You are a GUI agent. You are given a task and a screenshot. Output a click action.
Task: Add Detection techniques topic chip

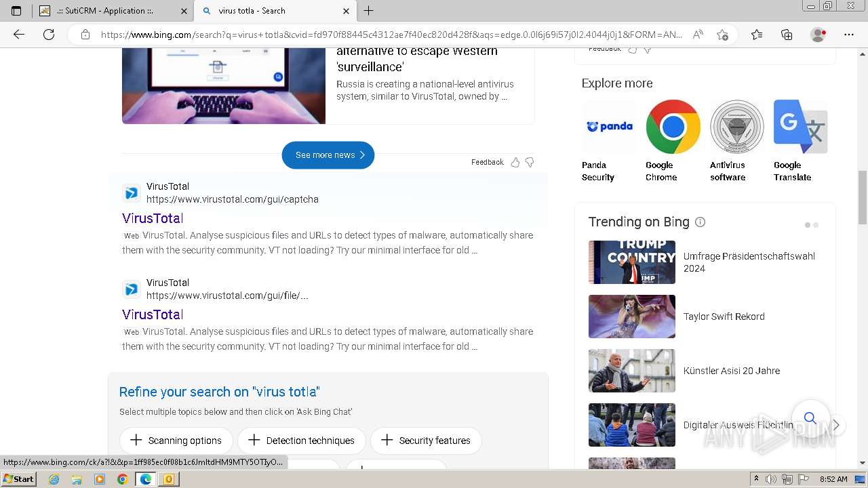[x=301, y=441]
